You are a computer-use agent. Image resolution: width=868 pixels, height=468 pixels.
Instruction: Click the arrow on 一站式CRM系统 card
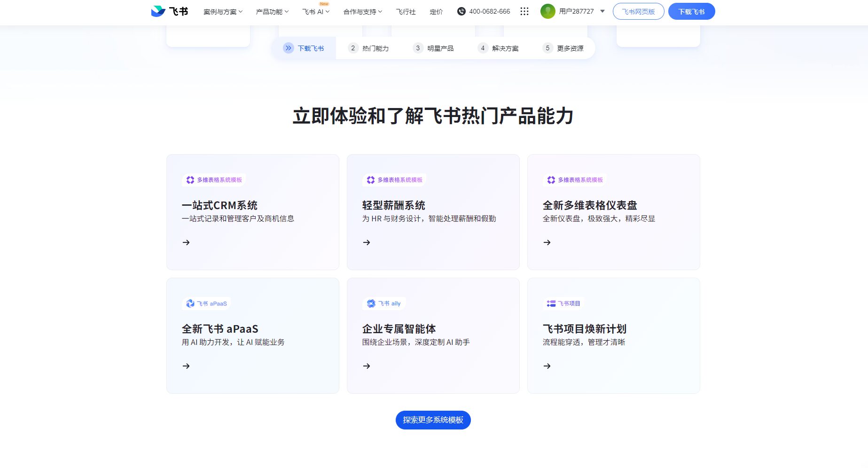click(x=186, y=242)
